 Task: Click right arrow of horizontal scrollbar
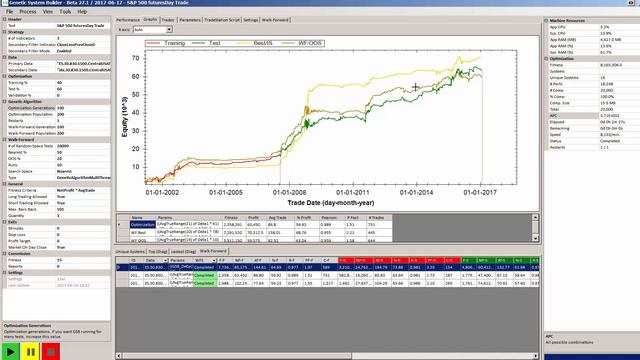(536, 356)
